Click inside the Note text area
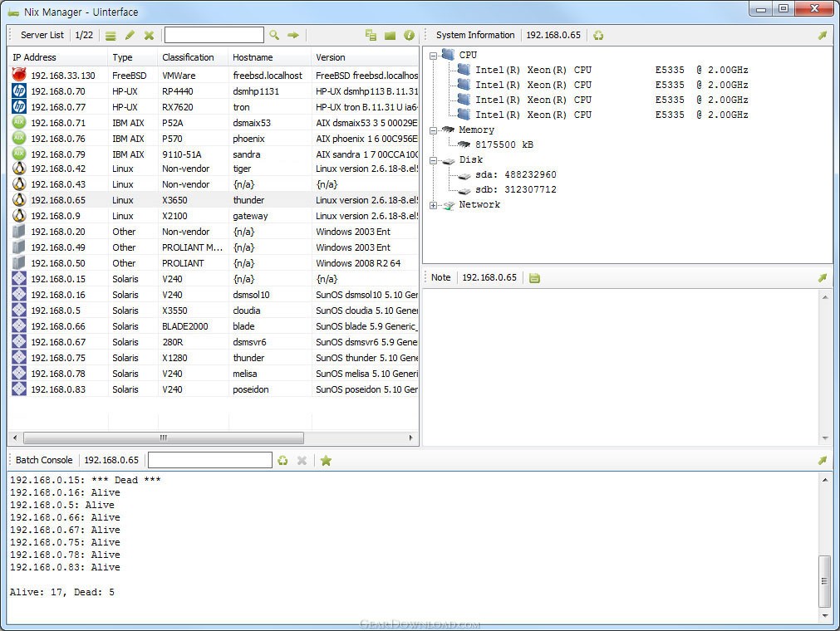The height and width of the screenshot is (631, 840). 621,367
